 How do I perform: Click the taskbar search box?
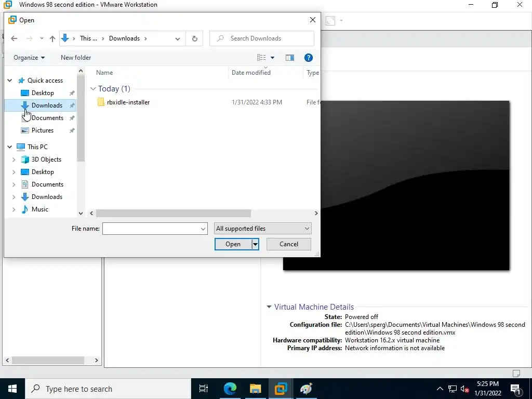coord(108,389)
